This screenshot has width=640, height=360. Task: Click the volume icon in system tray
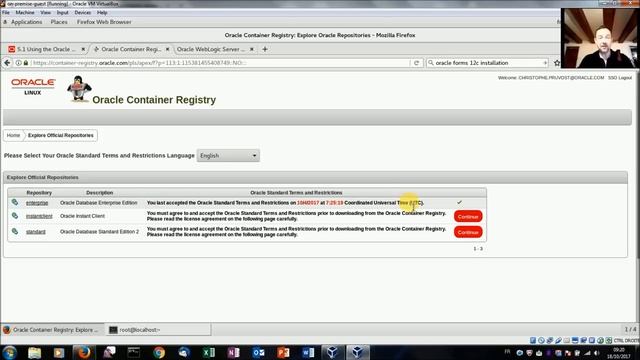tap(597, 353)
